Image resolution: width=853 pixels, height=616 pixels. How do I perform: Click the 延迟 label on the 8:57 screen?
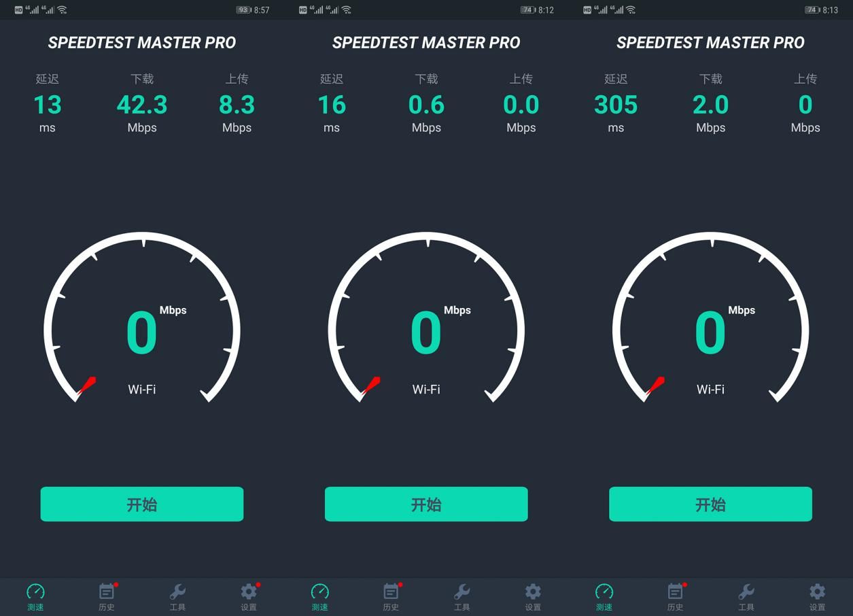[48, 79]
